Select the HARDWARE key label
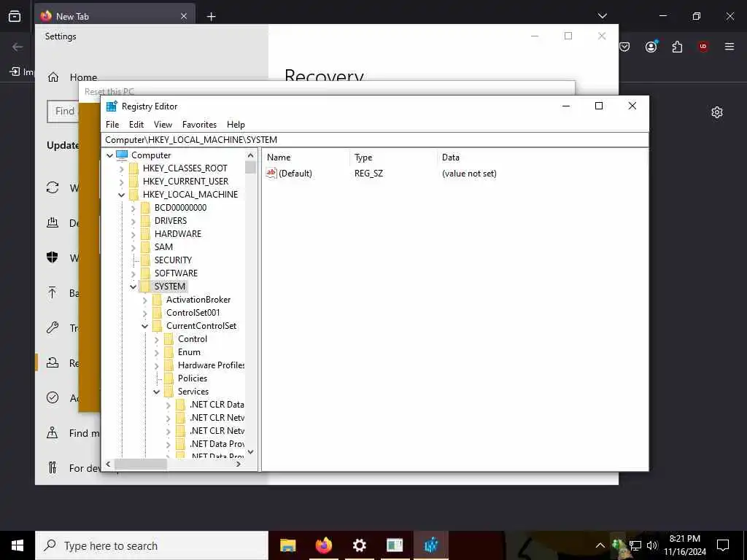This screenshot has height=560, width=747. [178, 234]
